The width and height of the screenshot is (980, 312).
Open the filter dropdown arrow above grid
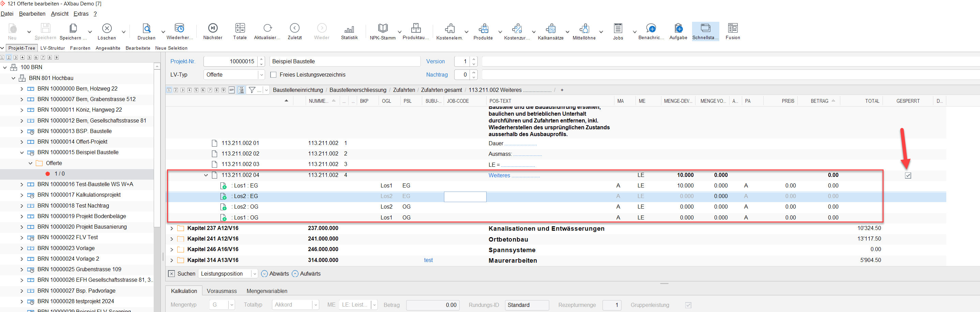(266, 91)
